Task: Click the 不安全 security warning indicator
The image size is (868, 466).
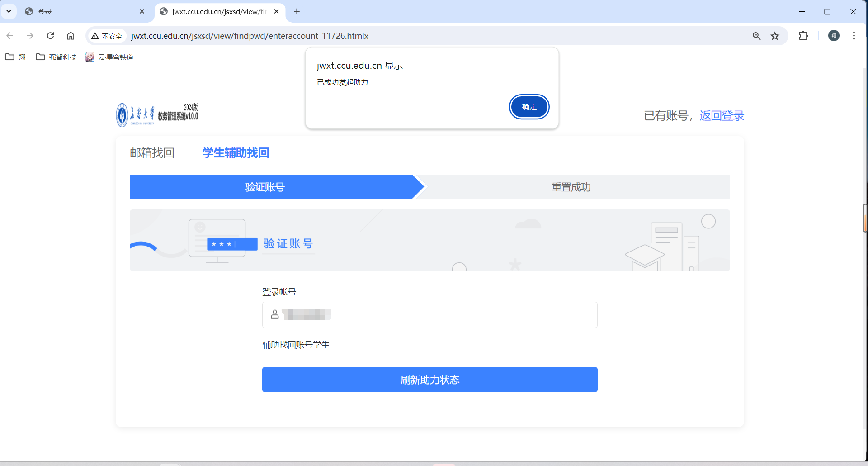Action: [107, 36]
